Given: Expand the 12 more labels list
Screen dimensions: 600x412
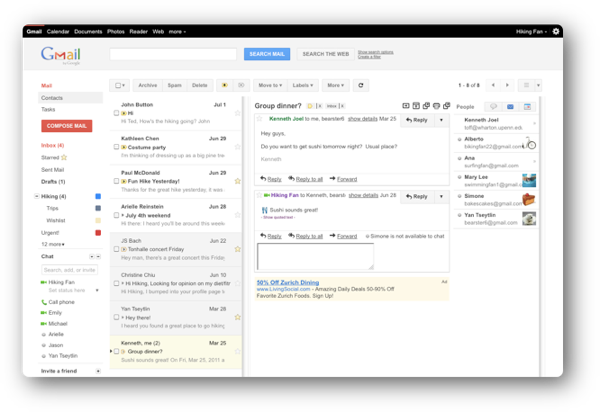Looking at the screenshot, I should click(x=53, y=244).
